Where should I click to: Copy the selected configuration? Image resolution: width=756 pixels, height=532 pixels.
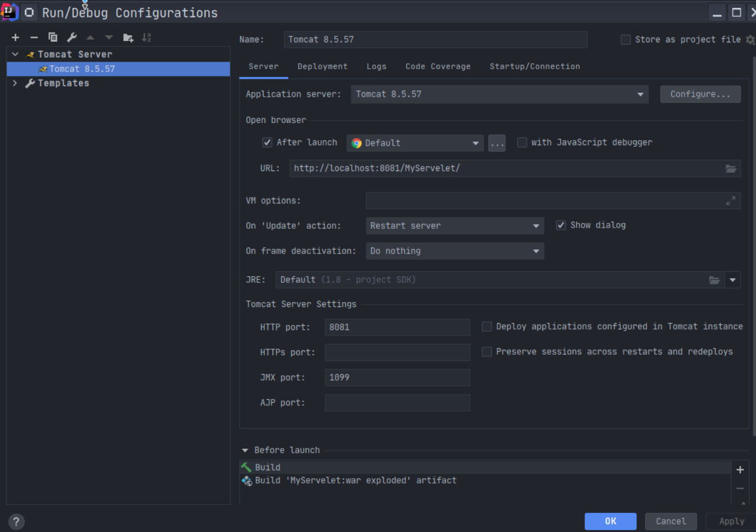pos(53,37)
